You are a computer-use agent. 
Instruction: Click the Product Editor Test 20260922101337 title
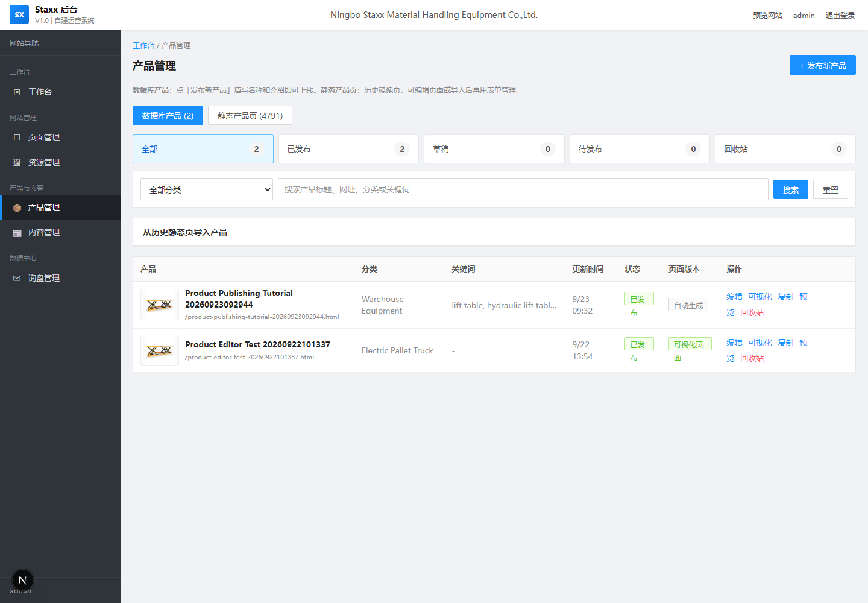coord(257,344)
